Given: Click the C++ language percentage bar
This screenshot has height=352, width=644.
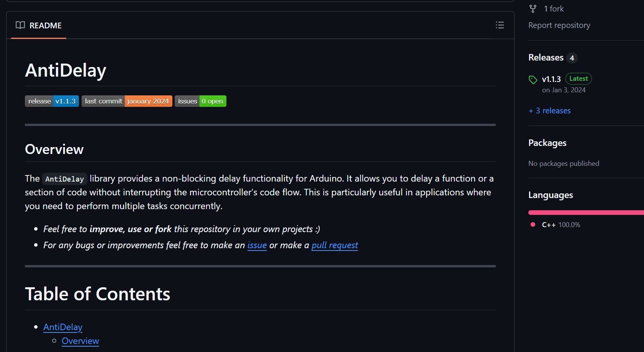Looking at the screenshot, I should click(586, 213).
